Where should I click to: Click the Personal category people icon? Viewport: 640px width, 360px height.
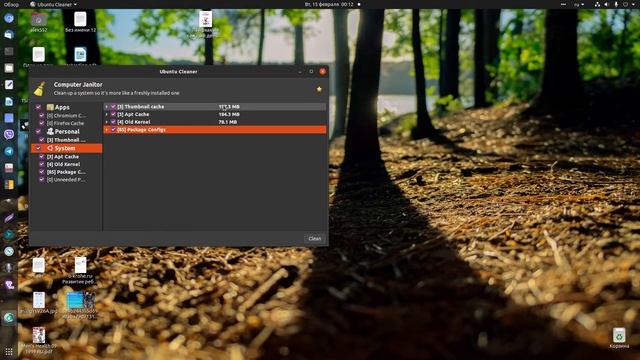(x=50, y=131)
